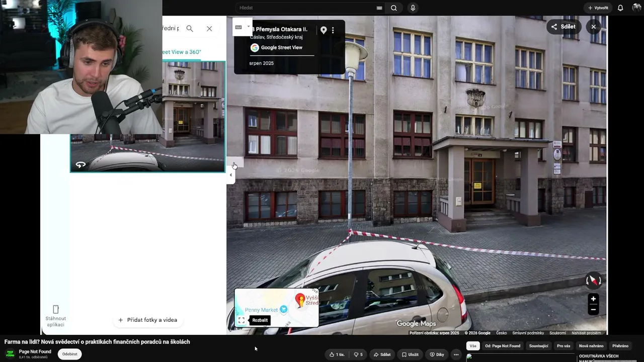The image size is (644, 362).
Task: Click Odebírat subscribe button
Action: [x=70, y=354]
